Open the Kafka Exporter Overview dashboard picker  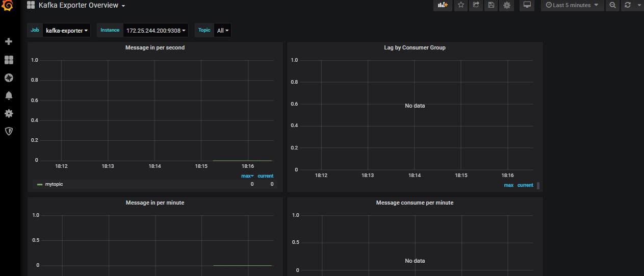tap(76, 5)
